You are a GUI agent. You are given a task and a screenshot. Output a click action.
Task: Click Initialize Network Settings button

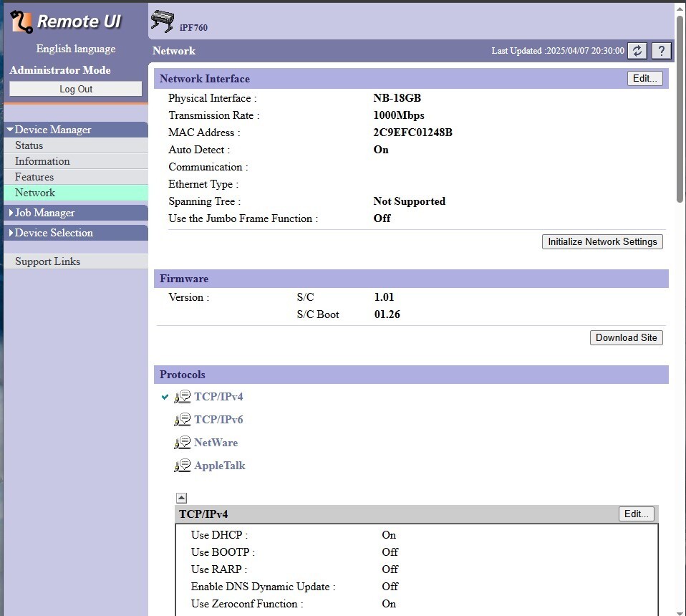[602, 242]
